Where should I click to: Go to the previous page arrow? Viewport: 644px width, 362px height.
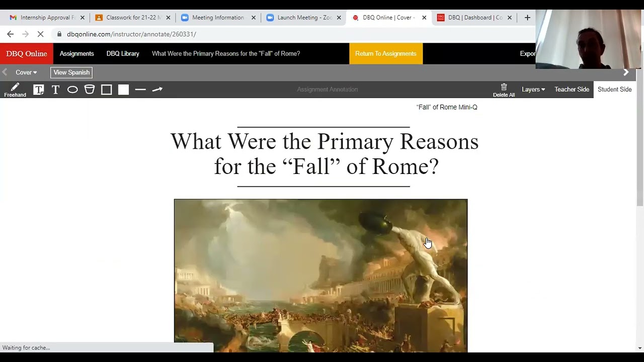[x=5, y=72]
